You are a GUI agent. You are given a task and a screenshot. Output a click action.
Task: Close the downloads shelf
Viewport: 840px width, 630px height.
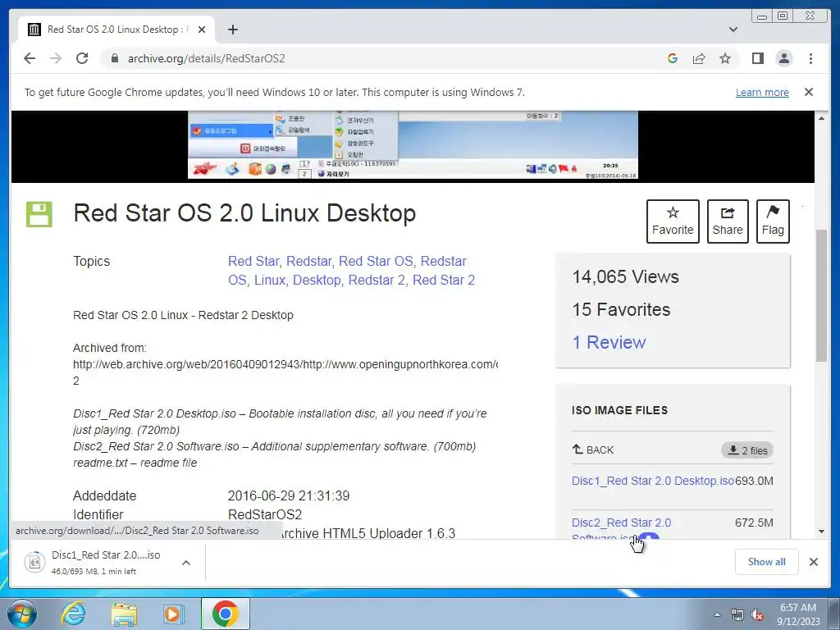[813, 562]
